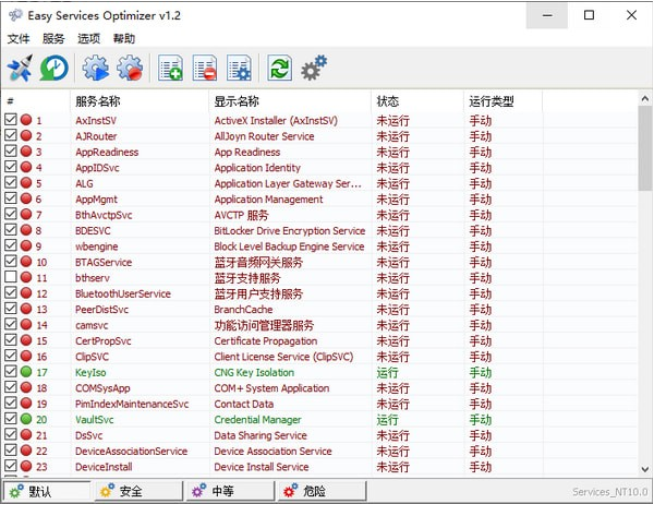Select DeviceAssociationService service name
The image size is (653, 505).
point(131,451)
